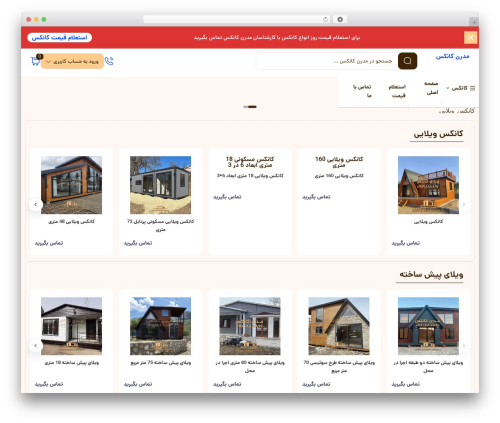The height and width of the screenshot is (423, 500).
Task: Open the کانکس مسکونی 18 متری title
Action: click(x=250, y=162)
